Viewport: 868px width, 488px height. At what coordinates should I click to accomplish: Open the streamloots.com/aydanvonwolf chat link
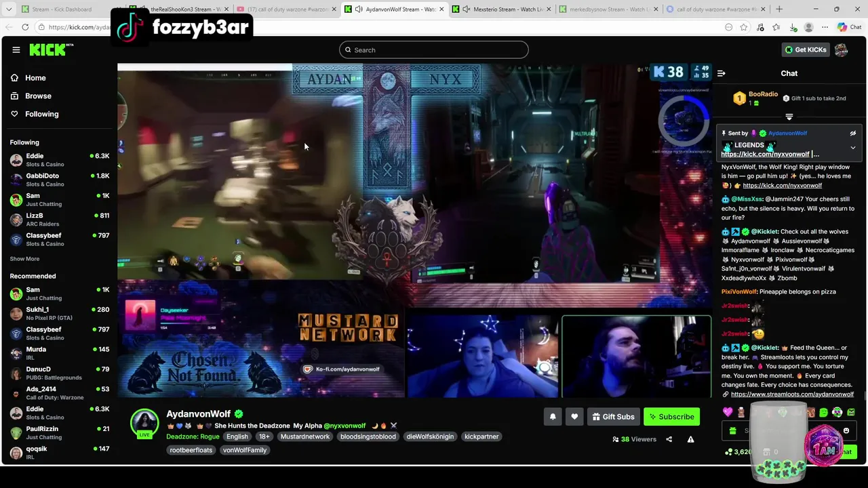tap(792, 394)
